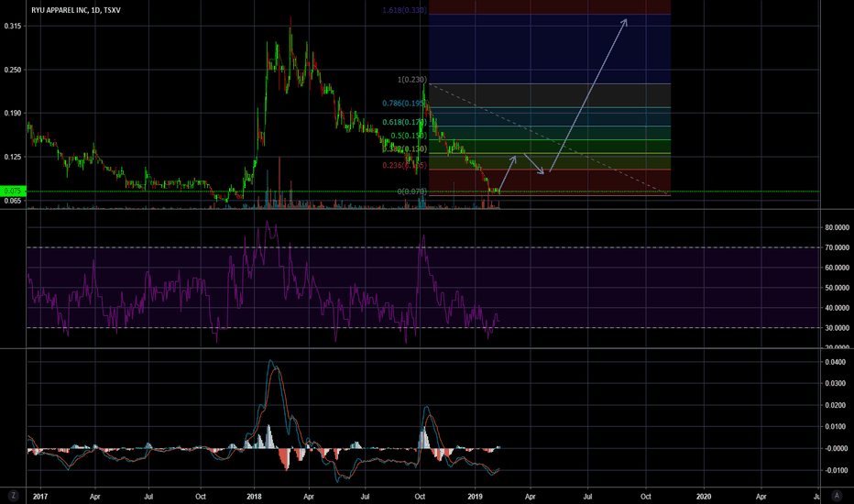Click the 50.0000 RSI scale value

838,288
